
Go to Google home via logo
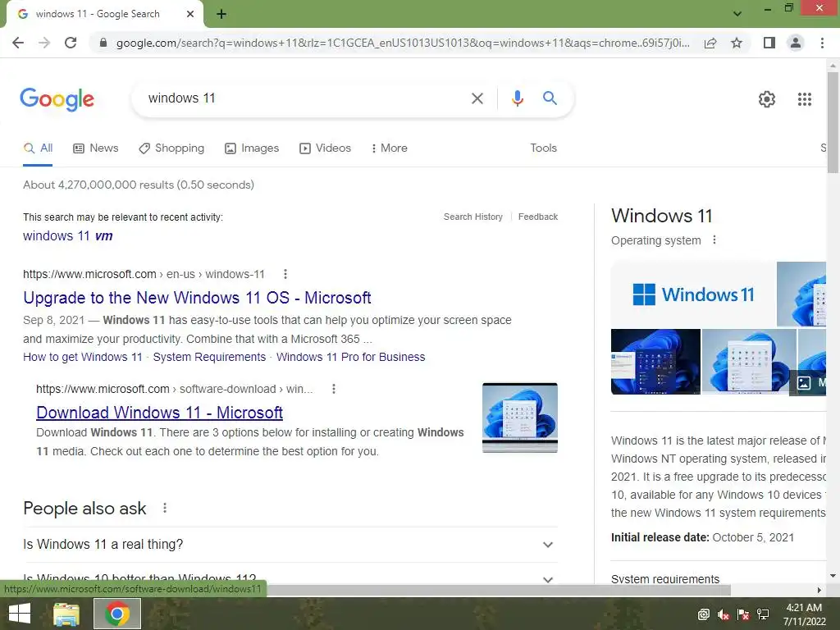[x=57, y=99]
